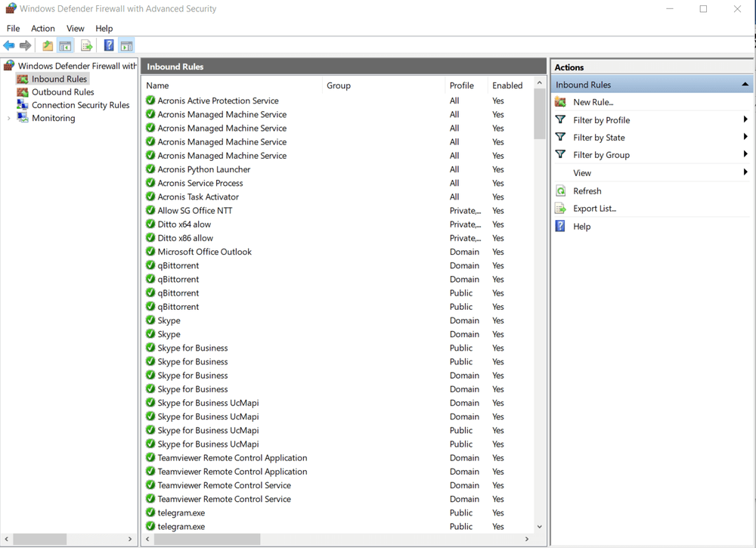Screen dimensions: 756x548
Task: Click the tree pane horizontal scroll right arrow
Action: tap(130, 539)
